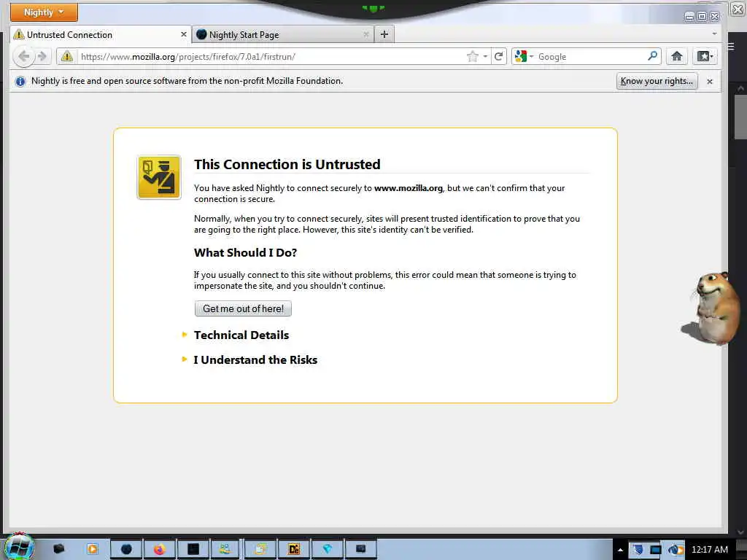The height and width of the screenshot is (560, 747).
Task: Go forward with the forward arrow button
Action: point(42,57)
